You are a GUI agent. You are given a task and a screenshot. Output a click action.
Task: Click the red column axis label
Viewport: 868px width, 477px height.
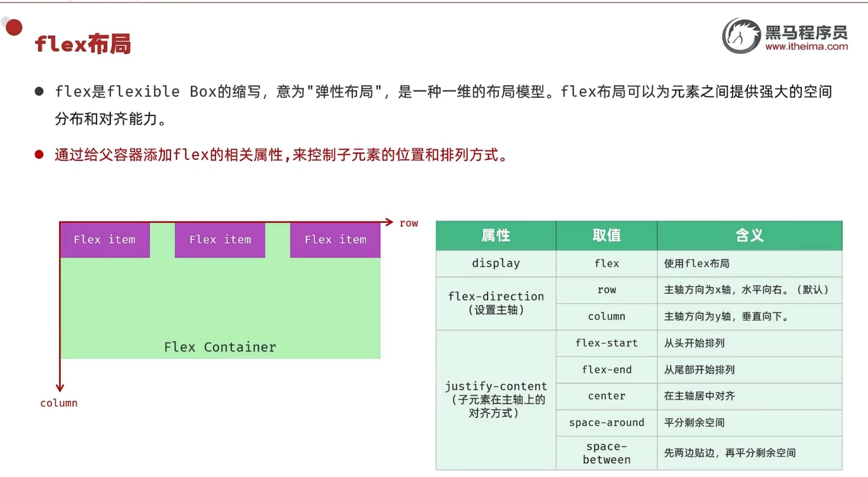(59, 403)
